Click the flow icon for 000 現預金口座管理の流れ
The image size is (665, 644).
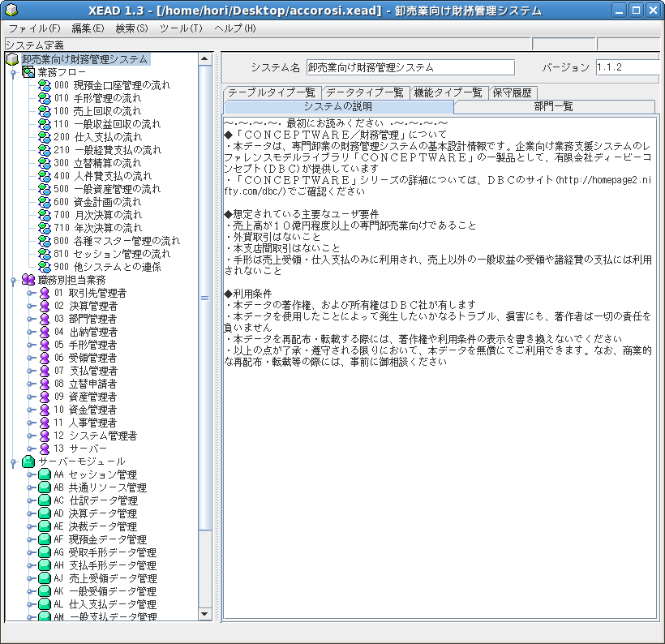45,85
